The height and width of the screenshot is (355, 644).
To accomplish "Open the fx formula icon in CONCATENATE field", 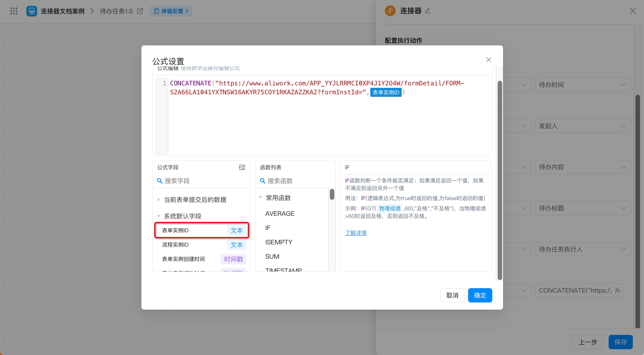I will [618, 290].
